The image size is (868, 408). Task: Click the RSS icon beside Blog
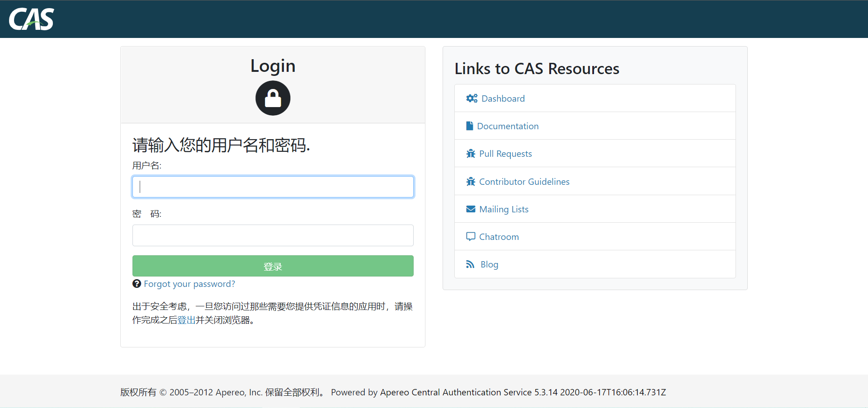tap(470, 264)
